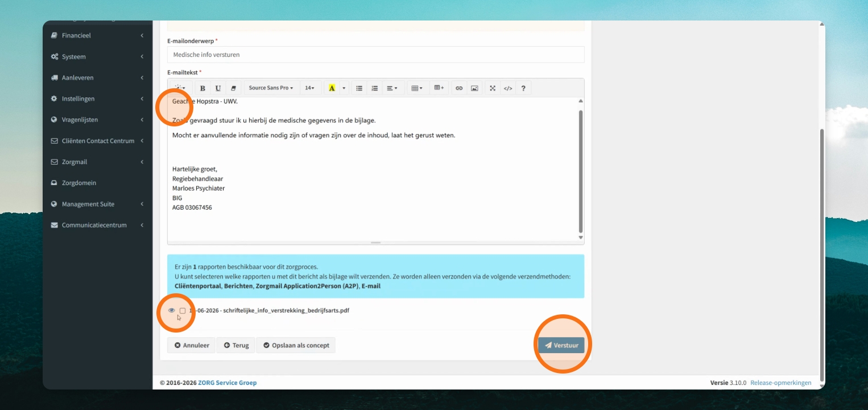Open the Systeem sidebar menu
868x410 pixels.
click(x=97, y=56)
